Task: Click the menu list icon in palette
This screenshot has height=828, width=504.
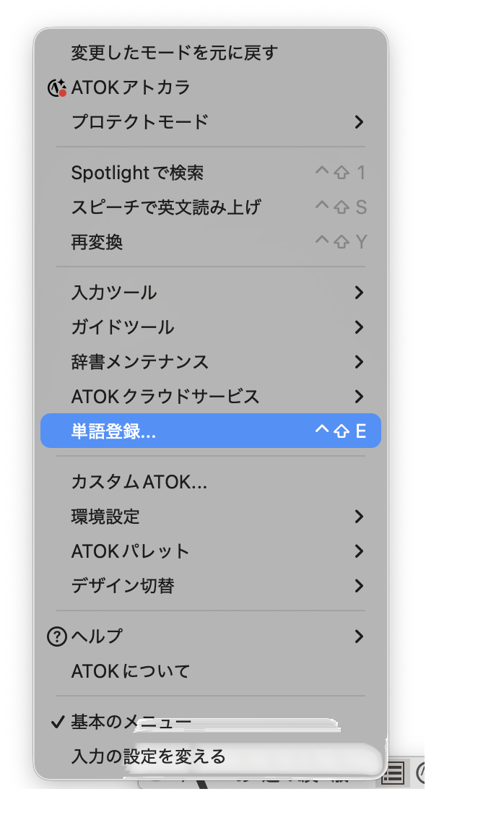Action: point(393,773)
